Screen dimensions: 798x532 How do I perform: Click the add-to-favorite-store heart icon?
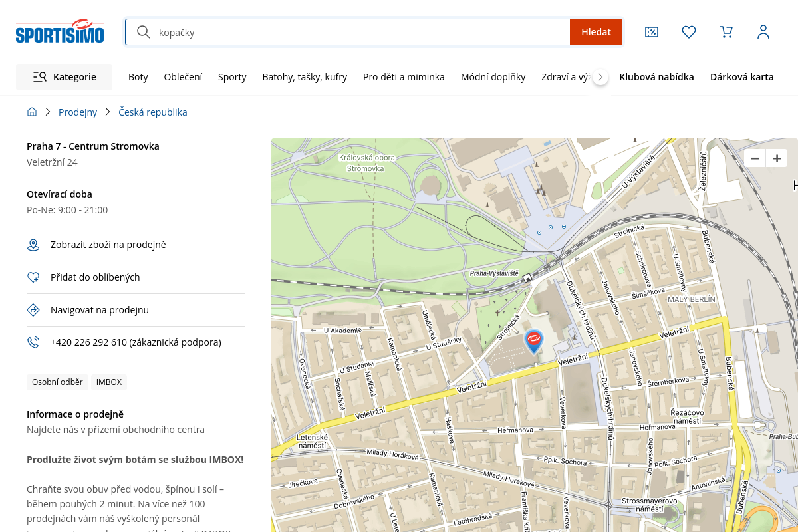click(33, 277)
